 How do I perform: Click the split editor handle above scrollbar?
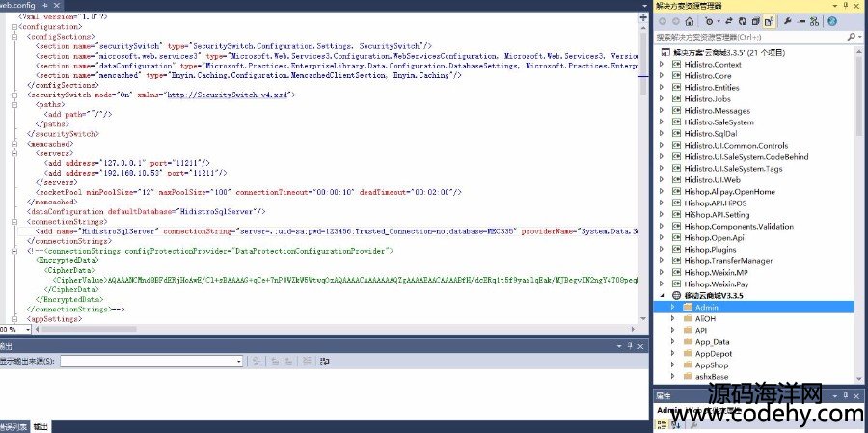643,17
